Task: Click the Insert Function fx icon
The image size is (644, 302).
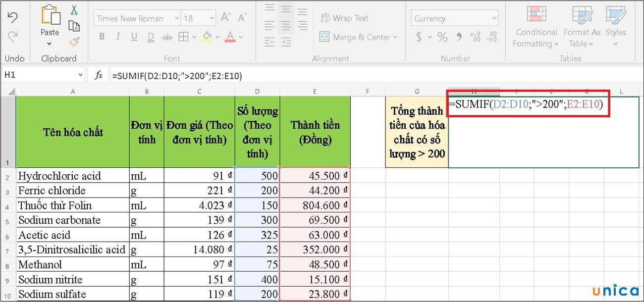Action: (x=99, y=75)
